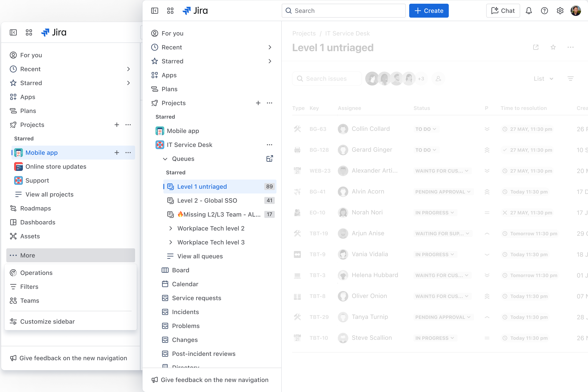Open Chat button
Viewport: 588px width, 392px height.
coord(503,11)
